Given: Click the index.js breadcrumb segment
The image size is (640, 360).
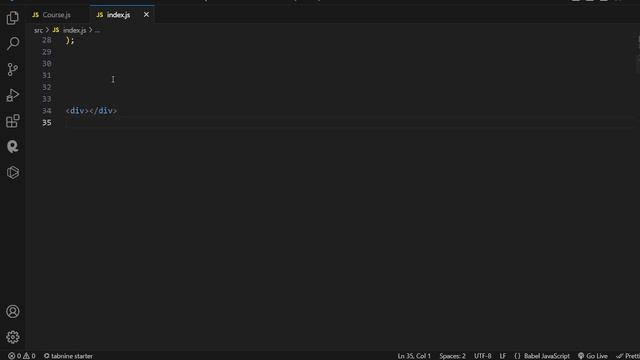Looking at the screenshot, I should [74, 30].
